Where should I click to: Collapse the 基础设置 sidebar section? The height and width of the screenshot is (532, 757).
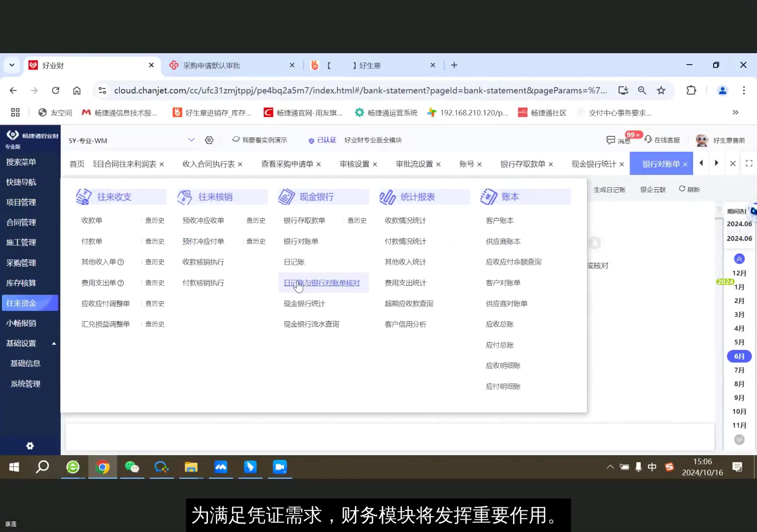(54, 343)
